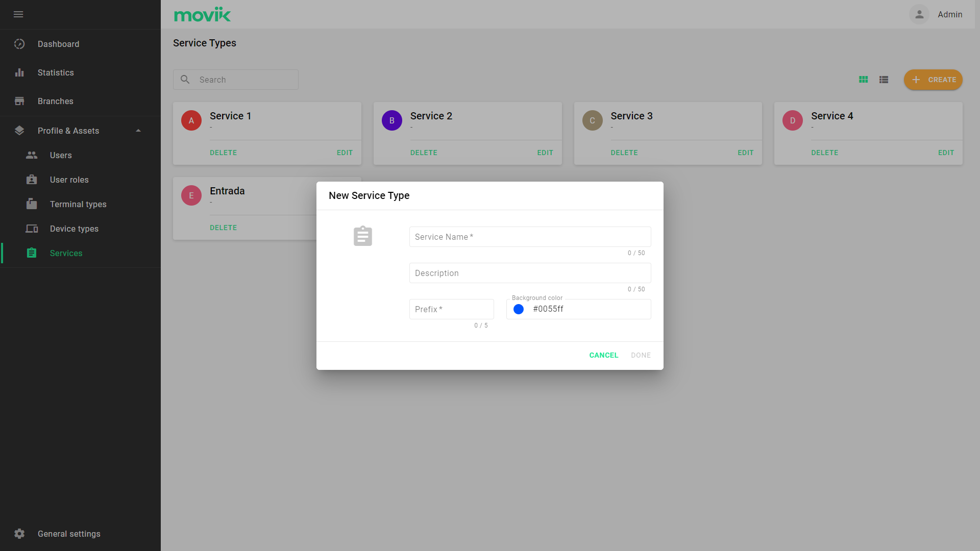The image size is (980, 551).
Task: Delete the Entrada service
Action: [223, 228]
